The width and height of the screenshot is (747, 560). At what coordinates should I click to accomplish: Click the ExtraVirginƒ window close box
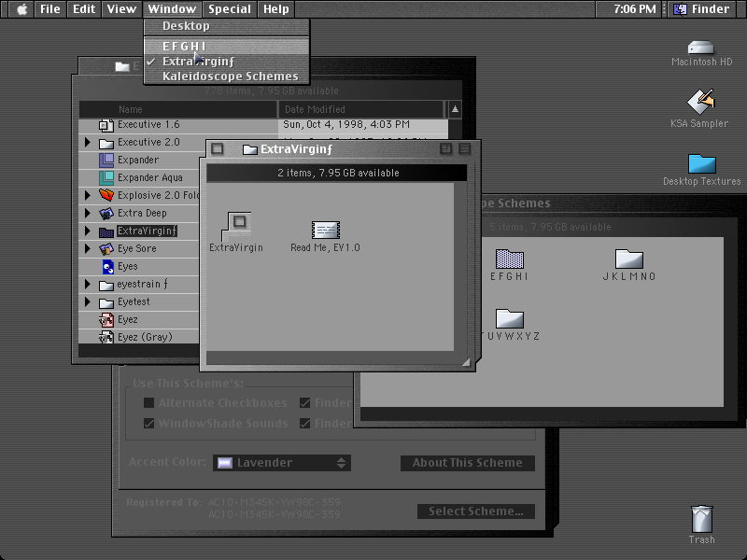[218, 149]
